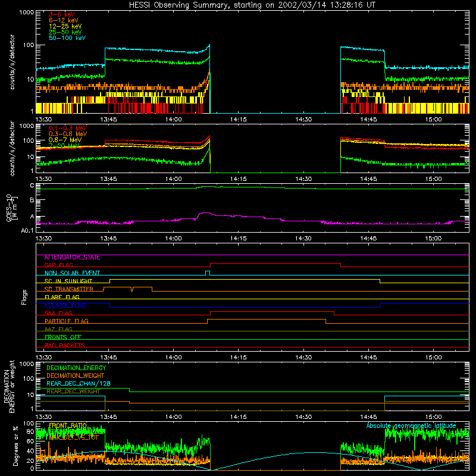Select the FRONT_RATIO legend label

pyautogui.click(x=68, y=425)
